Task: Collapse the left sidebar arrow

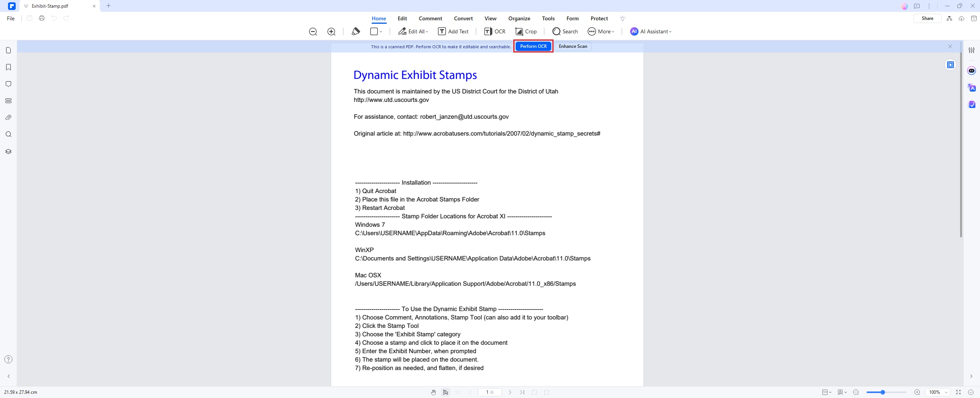Action: pyautogui.click(x=8, y=376)
